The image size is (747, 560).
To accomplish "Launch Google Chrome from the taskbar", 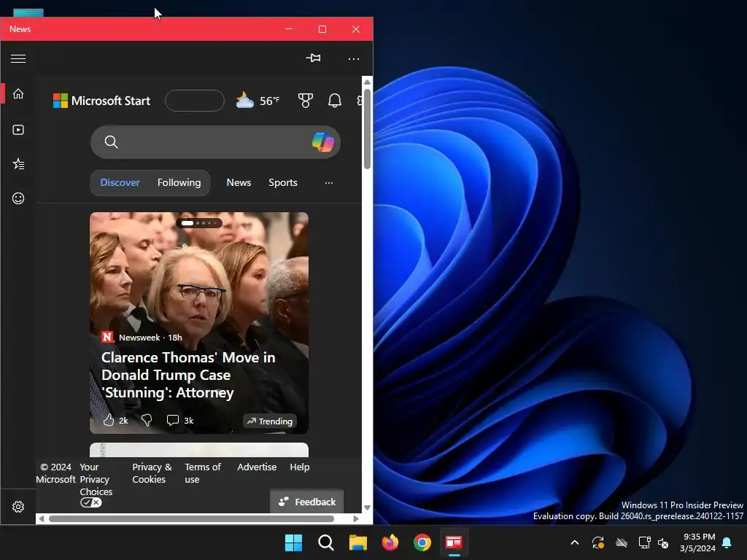I will tap(422, 542).
